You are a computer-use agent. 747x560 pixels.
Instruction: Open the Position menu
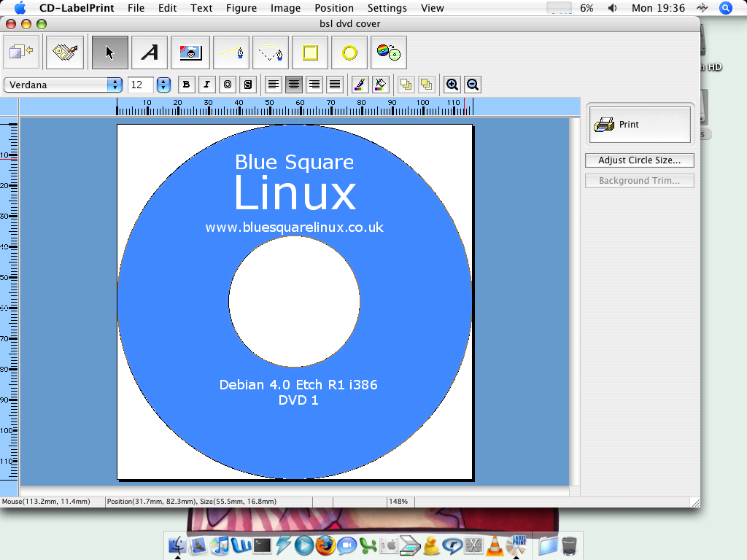[334, 8]
